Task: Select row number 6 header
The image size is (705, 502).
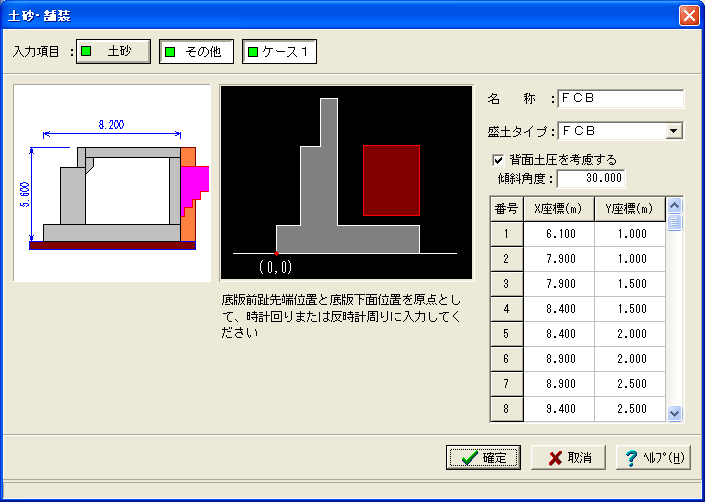Action: 507,359
